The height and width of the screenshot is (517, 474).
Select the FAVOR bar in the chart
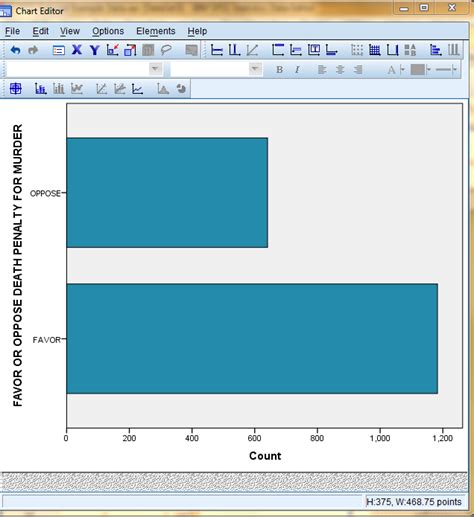point(252,339)
